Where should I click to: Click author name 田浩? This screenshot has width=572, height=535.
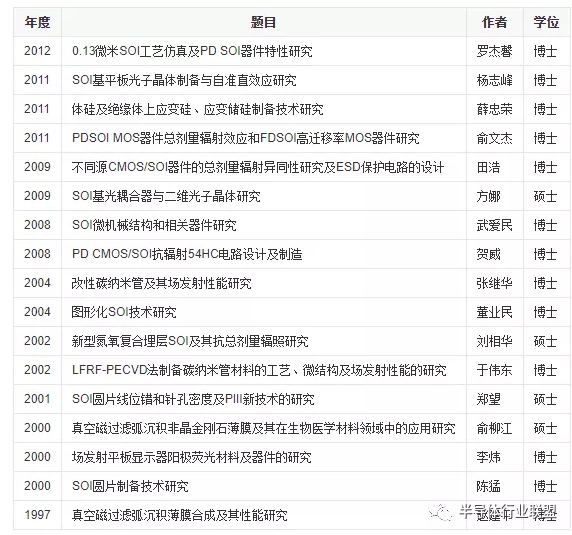(x=488, y=167)
